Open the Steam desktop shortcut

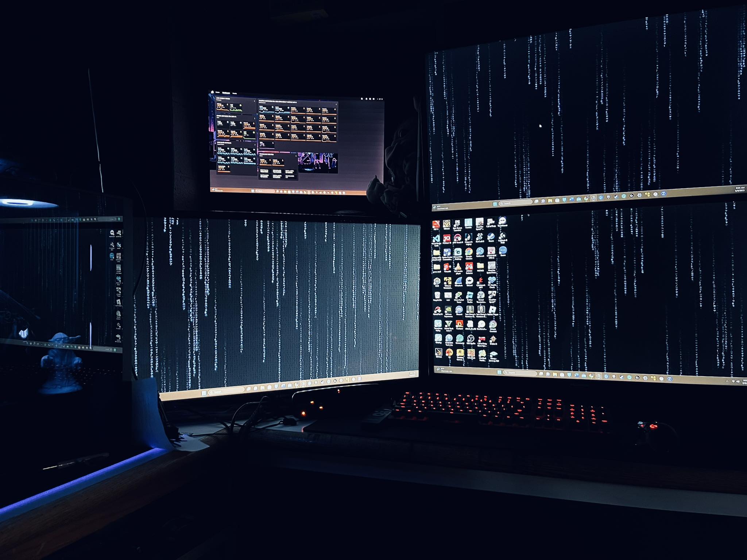pyautogui.click(x=491, y=237)
